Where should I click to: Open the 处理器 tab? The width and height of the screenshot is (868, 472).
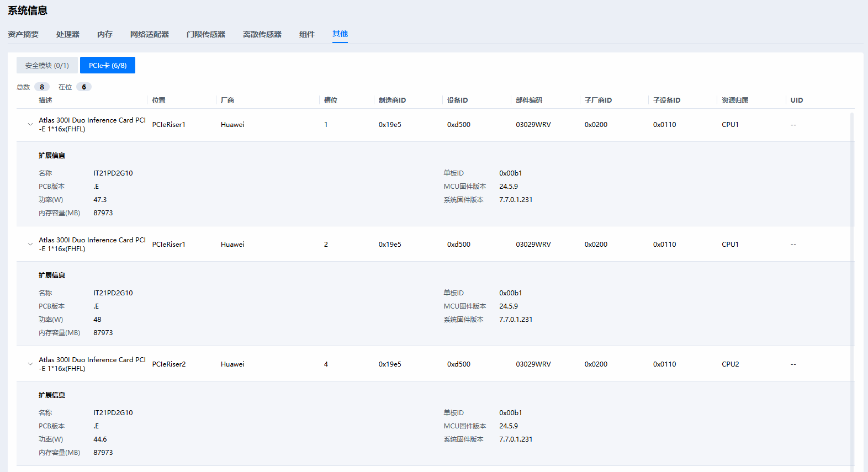tap(68, 34)
